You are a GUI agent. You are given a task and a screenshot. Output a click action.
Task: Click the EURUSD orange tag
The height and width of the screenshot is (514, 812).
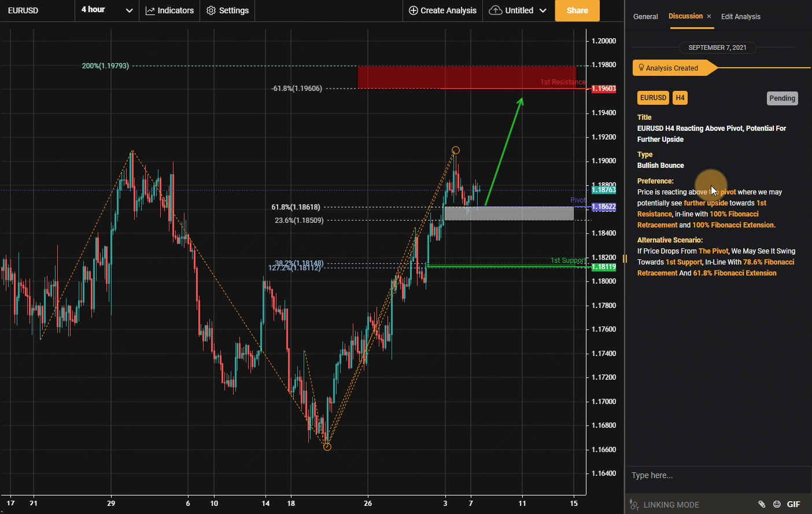click(x=653, y=98)
